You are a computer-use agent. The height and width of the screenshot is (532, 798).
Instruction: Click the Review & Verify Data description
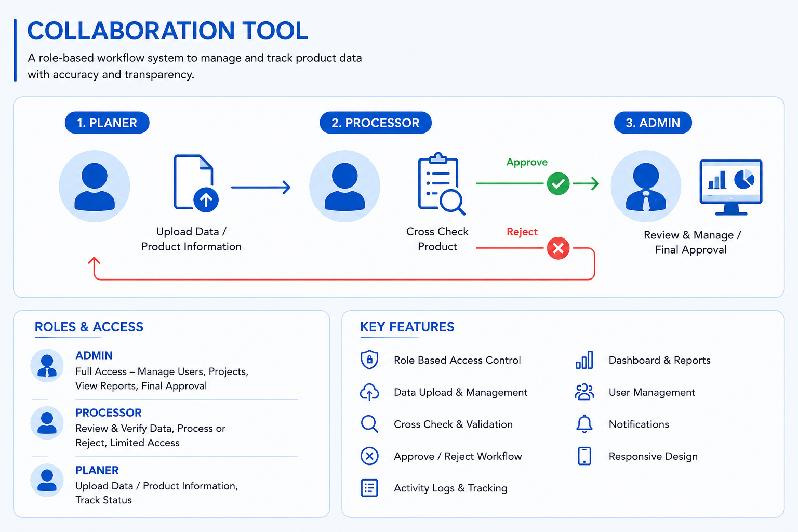151,435
